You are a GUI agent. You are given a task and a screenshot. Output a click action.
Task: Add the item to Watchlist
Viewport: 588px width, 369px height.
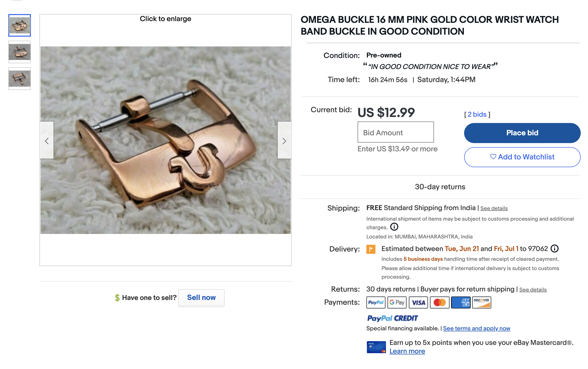point(522,157)
